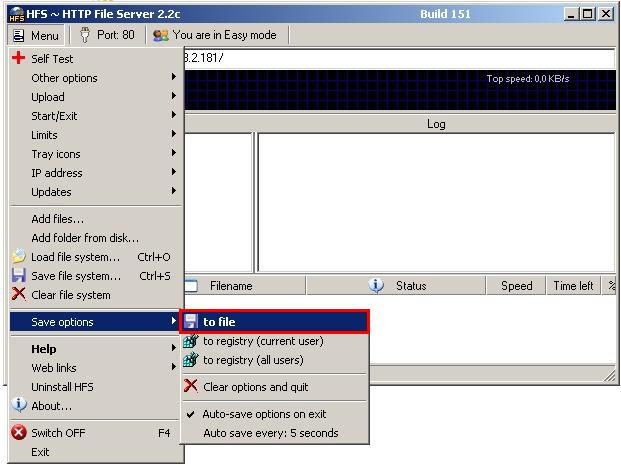Select Save options menu entry
The height and width of the screenshot is (465, 621).
96,322
